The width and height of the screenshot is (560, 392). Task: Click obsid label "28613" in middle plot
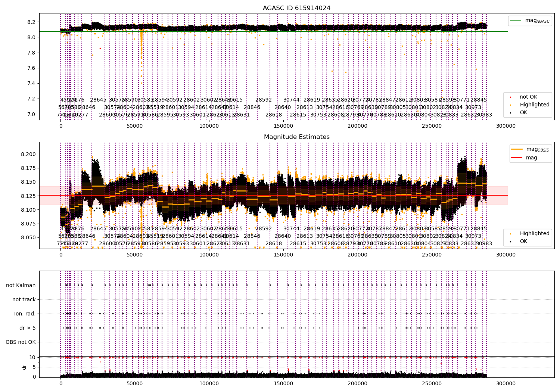point(305,236)
